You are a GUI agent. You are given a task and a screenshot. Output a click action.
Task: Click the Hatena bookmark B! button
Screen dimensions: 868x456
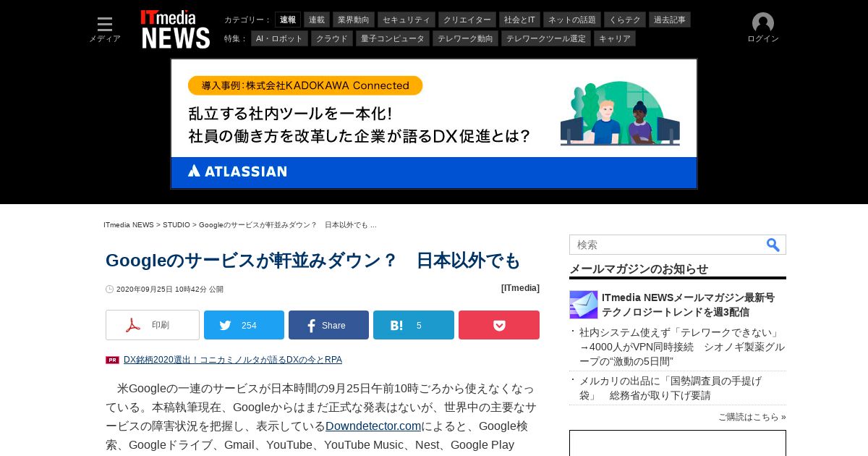coord(414,325)
